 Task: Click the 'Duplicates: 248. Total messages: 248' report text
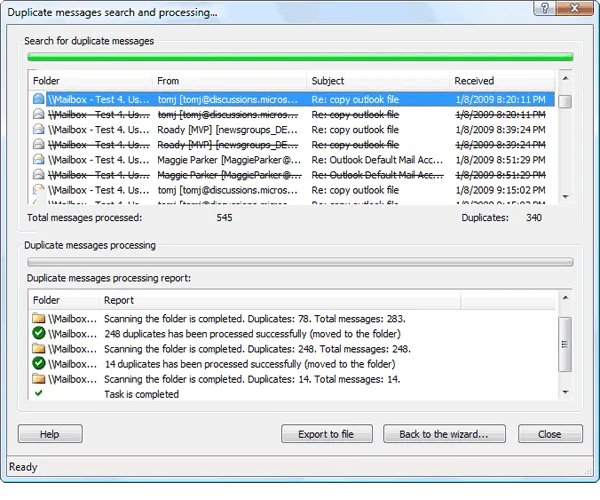pos(329,349)
